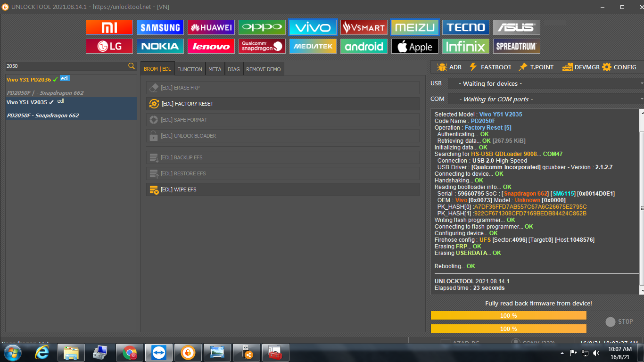Click the PK_HASH[0] value line
The width and height of the screenshot is (644, 362).
tap(512, 207)
